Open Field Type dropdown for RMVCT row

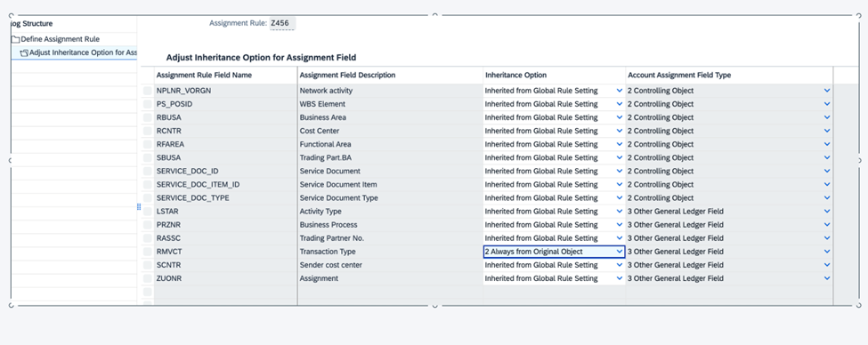point(827,252)
